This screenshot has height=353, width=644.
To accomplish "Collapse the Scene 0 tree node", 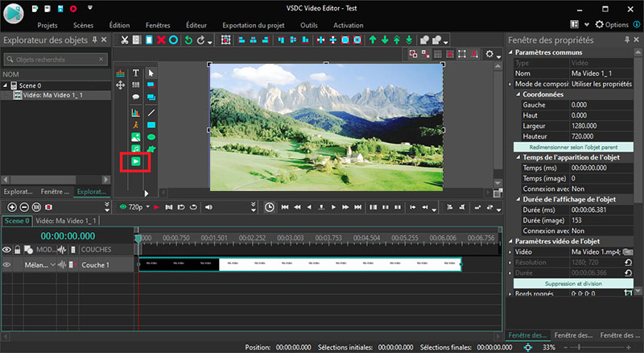I will 6,85.
